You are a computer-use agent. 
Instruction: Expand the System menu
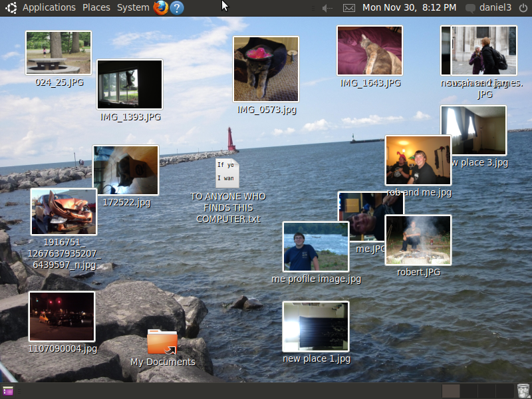tap(133, 7)
